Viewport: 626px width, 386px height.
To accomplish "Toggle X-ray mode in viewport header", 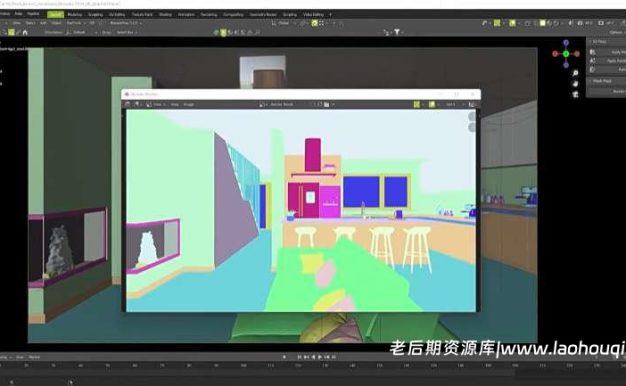I will point(528,23).
